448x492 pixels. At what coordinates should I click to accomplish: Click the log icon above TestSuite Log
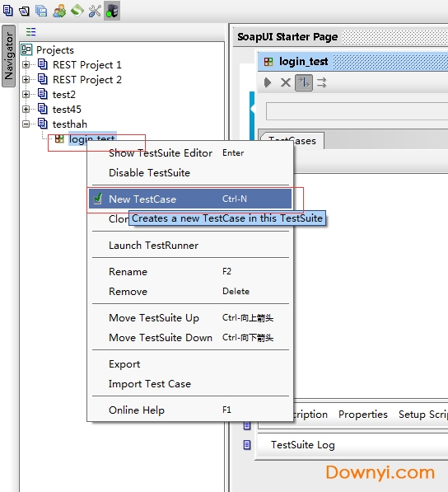pos(247,425)
